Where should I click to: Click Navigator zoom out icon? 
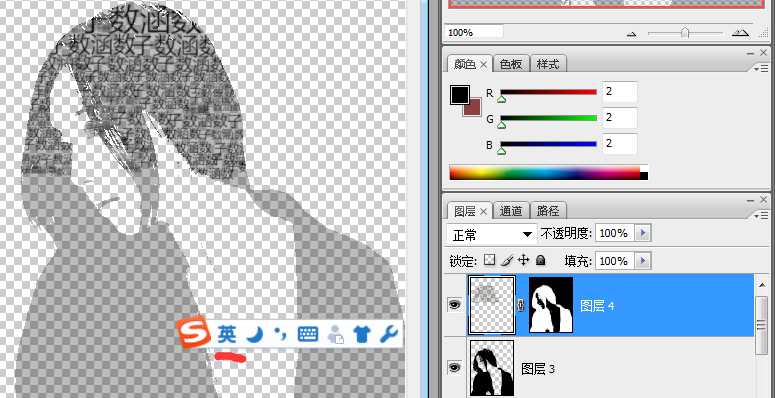pos(631,34)
